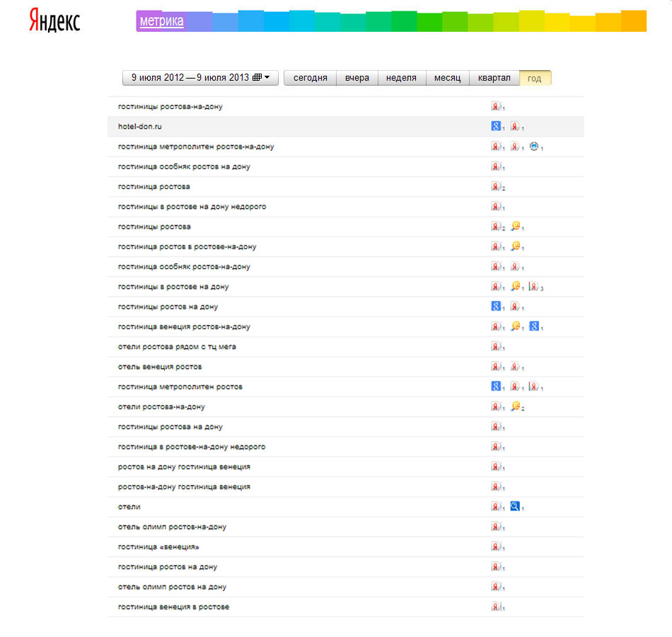Click Mail.ru icon in гостиницы ростова row
The width and height of the screenshot is (672, 637).
pyautogui.click(x=516, y=226)
